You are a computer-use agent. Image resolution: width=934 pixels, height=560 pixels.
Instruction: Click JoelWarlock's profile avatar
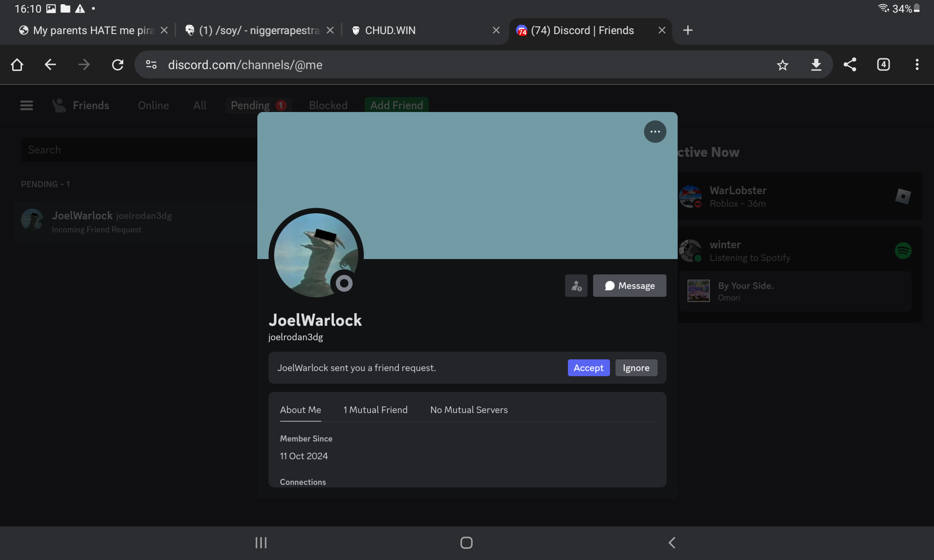click(316, 255)
